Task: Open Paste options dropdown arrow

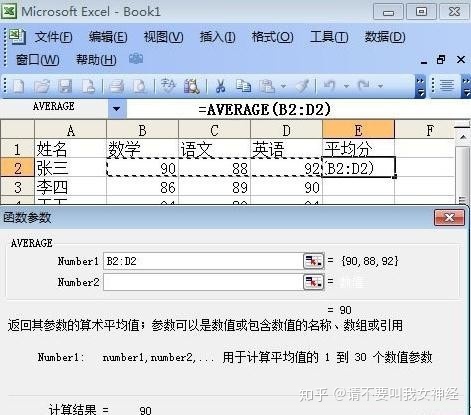Action: point(283,86)
